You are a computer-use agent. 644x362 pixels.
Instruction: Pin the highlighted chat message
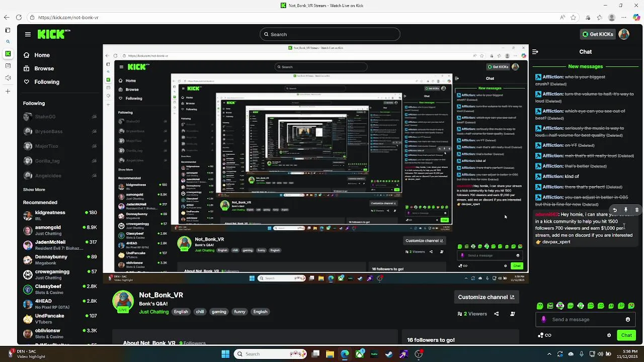[626, 210]
